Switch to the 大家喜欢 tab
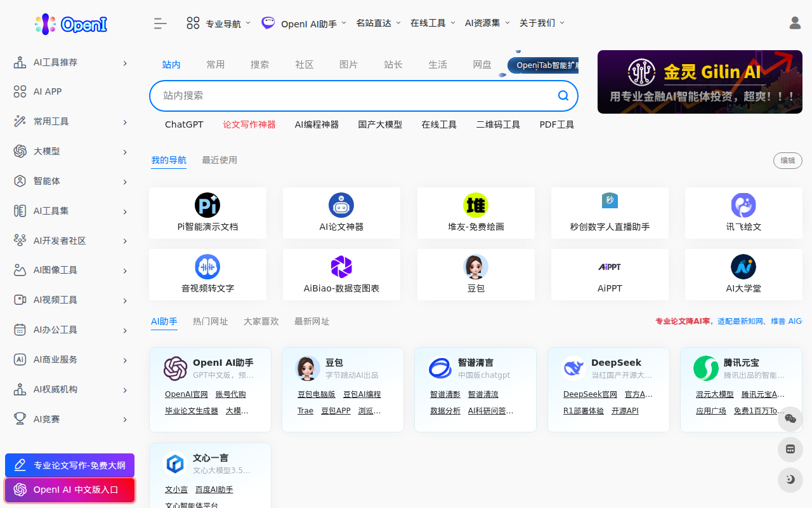Image resolution: width=812 pixels, height=508 pixels. (261, 321)
